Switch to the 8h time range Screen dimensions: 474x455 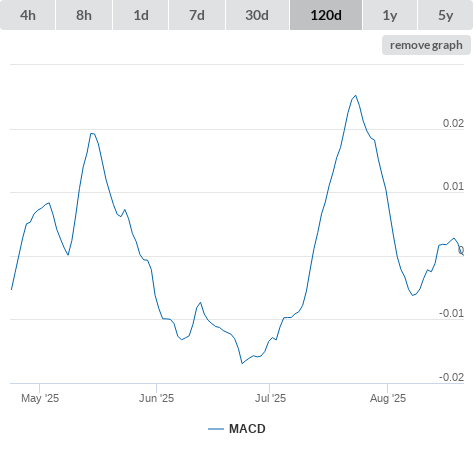[84, 15]
